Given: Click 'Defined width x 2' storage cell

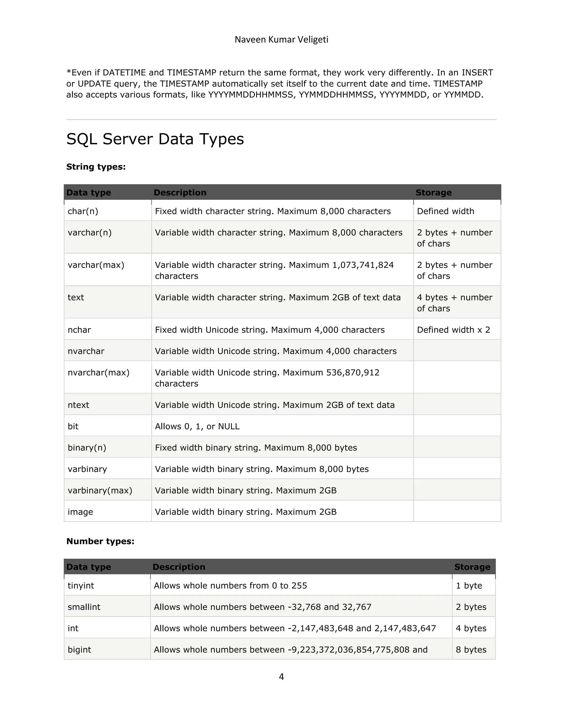Looking at the screenshot, I should point(457,329).
